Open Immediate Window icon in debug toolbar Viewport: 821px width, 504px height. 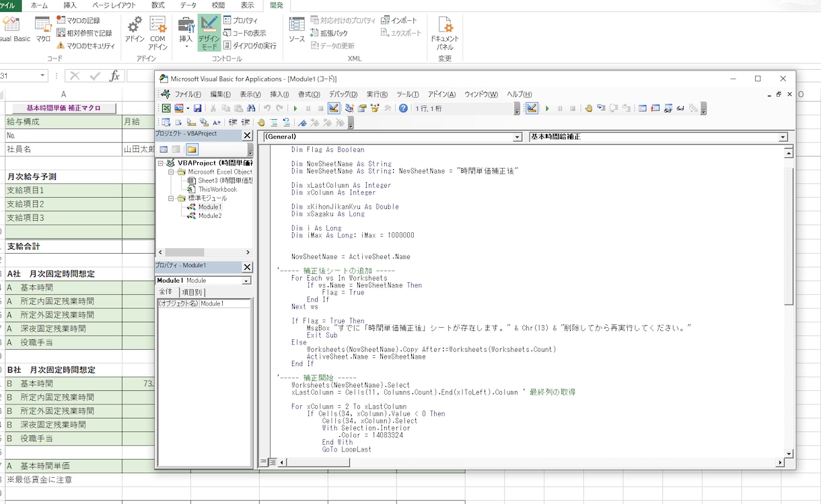655,108
